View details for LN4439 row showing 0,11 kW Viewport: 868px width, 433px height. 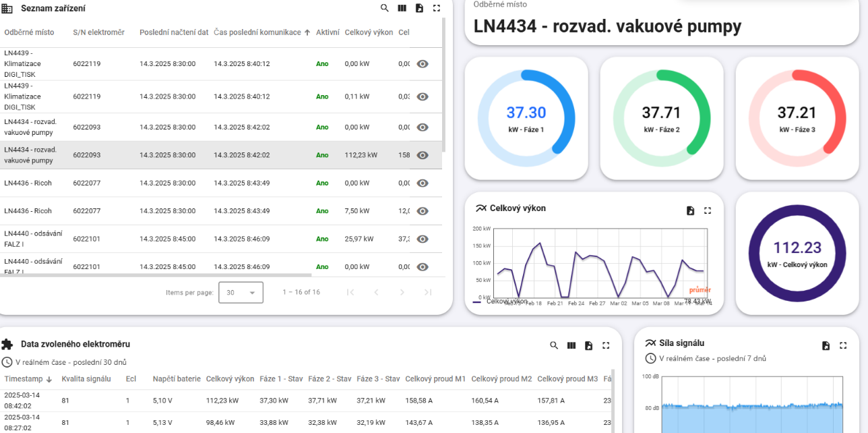tap(423, 96)
